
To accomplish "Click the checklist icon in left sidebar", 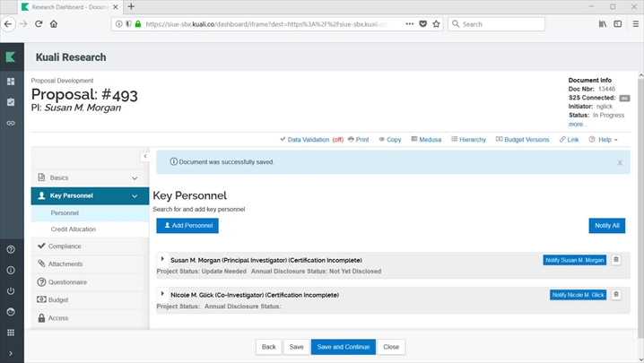I will click(x=11, y=102).
